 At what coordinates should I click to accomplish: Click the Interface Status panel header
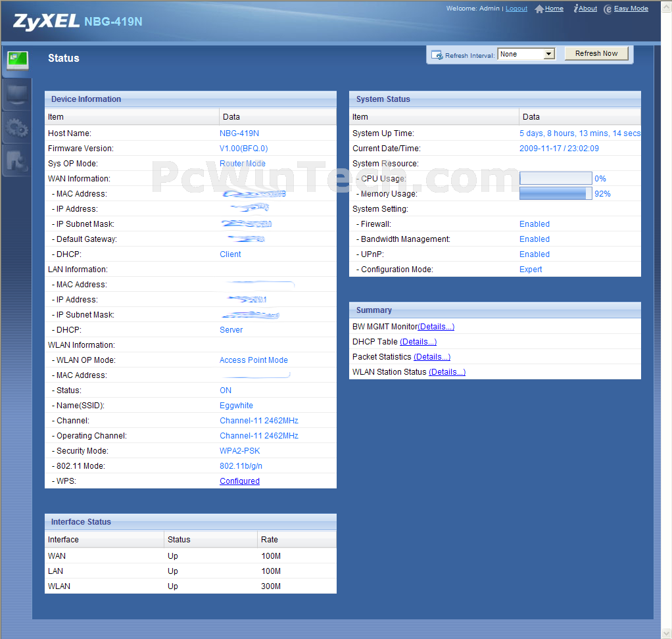pyautogui.click(x=191, y=521)
